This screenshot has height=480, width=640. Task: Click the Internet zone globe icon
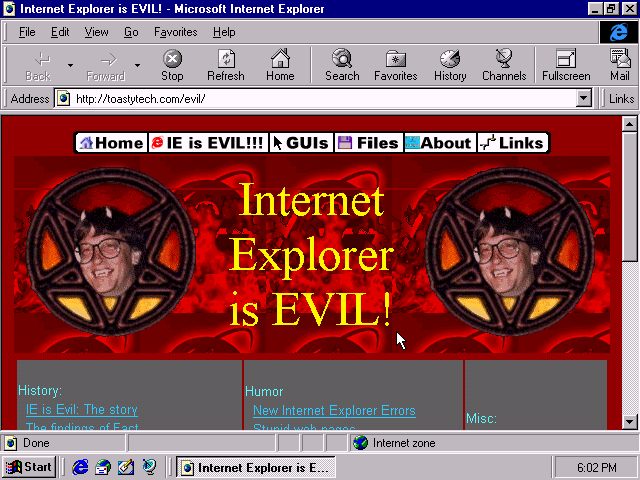point(360,443)
